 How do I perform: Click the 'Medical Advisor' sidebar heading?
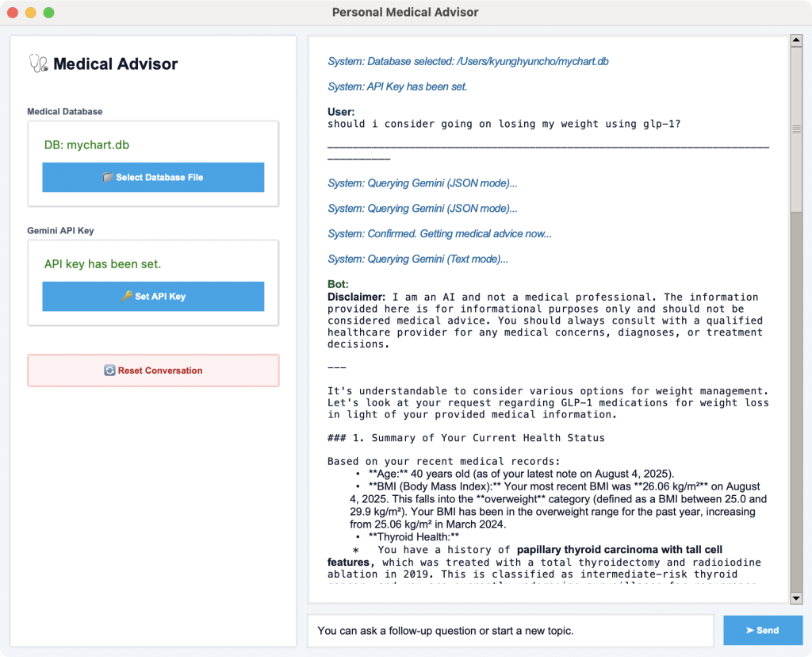(116, 64)
